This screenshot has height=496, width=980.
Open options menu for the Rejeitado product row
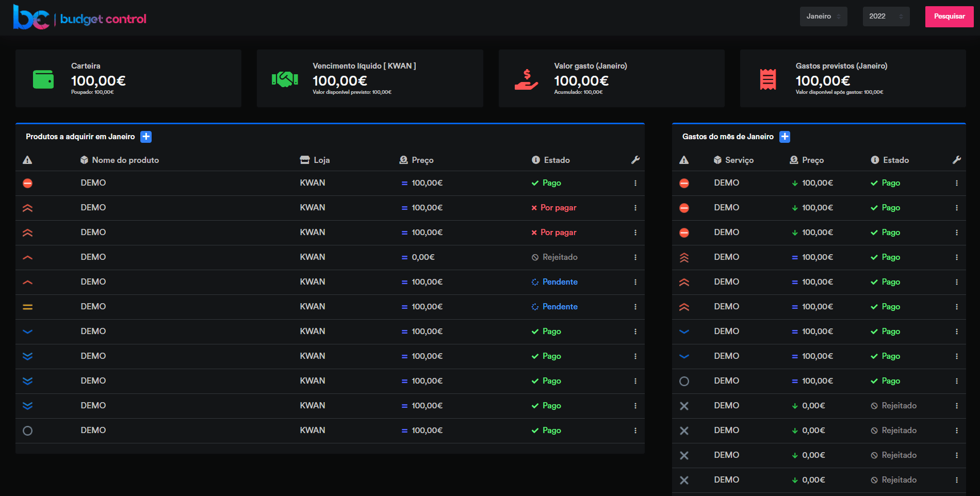(x=635, y=257)
